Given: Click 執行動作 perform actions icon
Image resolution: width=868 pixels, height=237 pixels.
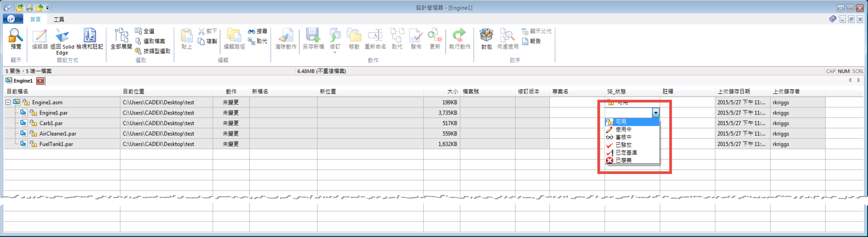Looking at the screenshot, I should (460, 35).
